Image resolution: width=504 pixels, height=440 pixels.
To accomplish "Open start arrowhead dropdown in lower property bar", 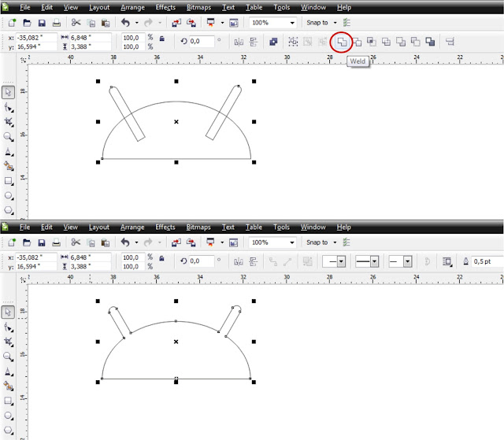I will click(341, 262).
